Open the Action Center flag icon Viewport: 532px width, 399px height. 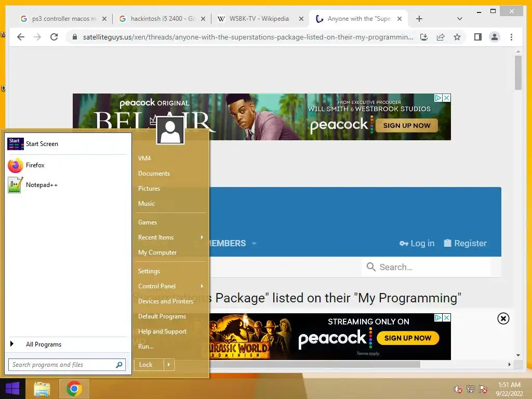pyautogui.click(x=483, y=389)
